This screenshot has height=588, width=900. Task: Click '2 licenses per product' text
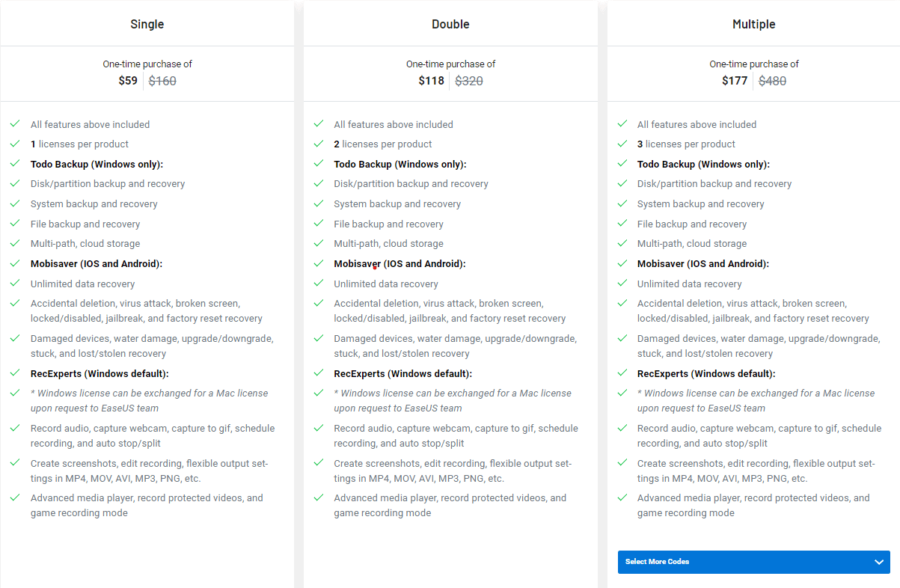pyautogui.click(x=383, y=144)
